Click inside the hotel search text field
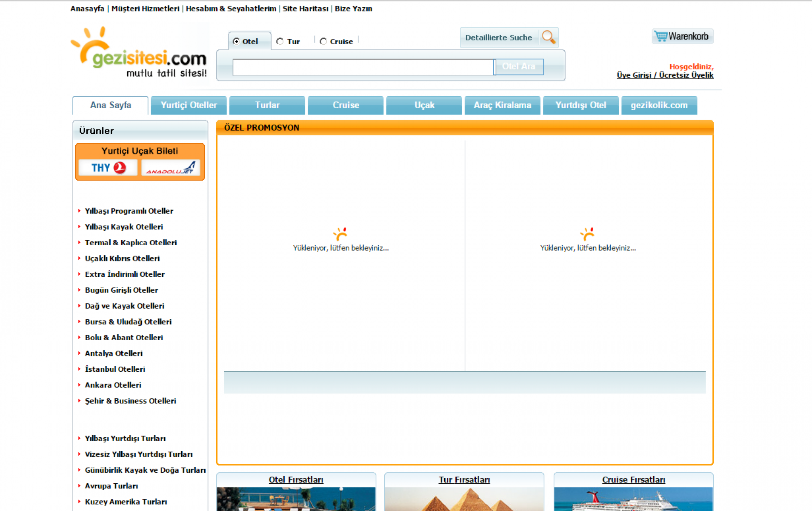Image resolution: width=812 pixels, height=511 pixels. click(x=363, y=67)
